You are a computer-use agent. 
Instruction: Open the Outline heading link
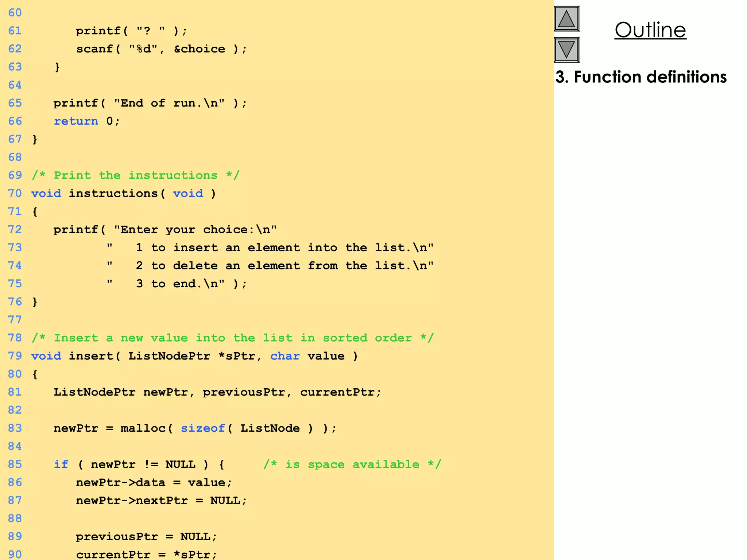(x=650, y=30)
